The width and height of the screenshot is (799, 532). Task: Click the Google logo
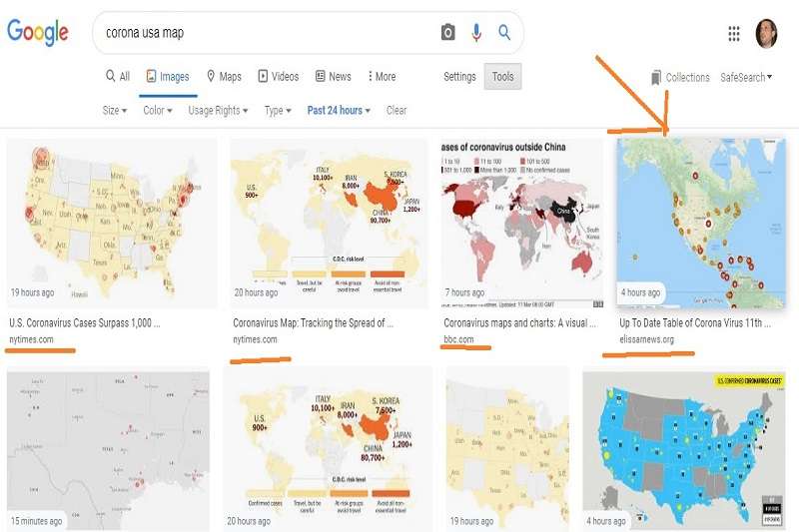point(37,32)
